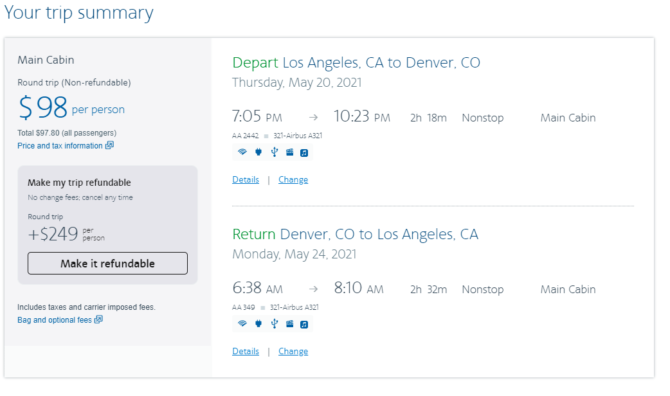
Task: Open Bag and optional fees link
Action: coord(54,320)
